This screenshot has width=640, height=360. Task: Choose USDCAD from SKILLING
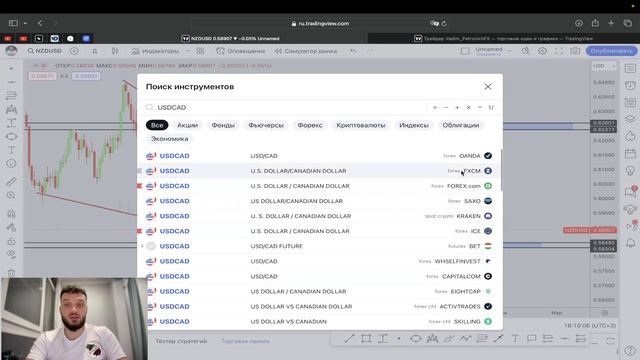pyautogui.click(x=319, y=322)
